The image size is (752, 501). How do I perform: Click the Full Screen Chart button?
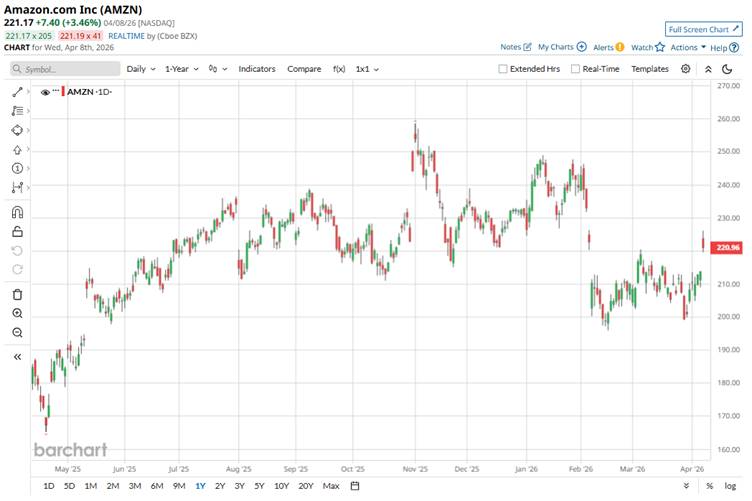[703, 30]
